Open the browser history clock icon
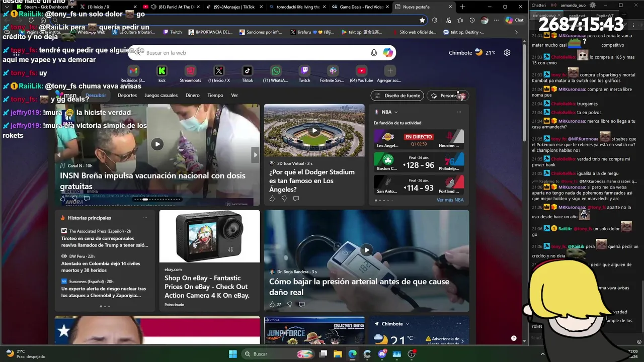644x362 pixels. [472, 20]
